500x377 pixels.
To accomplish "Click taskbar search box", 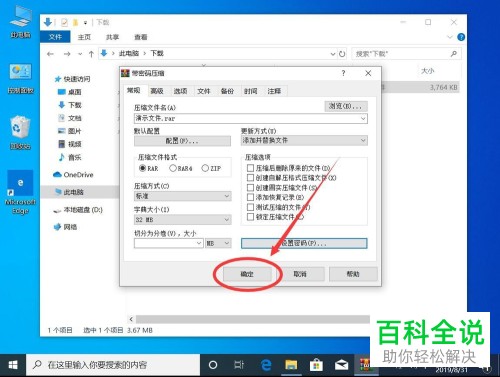I will (x=113, y=365).
